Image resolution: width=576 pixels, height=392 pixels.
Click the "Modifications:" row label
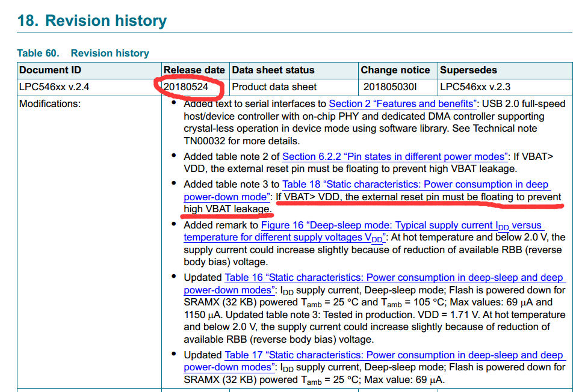pyautogui.click(x=50, y=104)
